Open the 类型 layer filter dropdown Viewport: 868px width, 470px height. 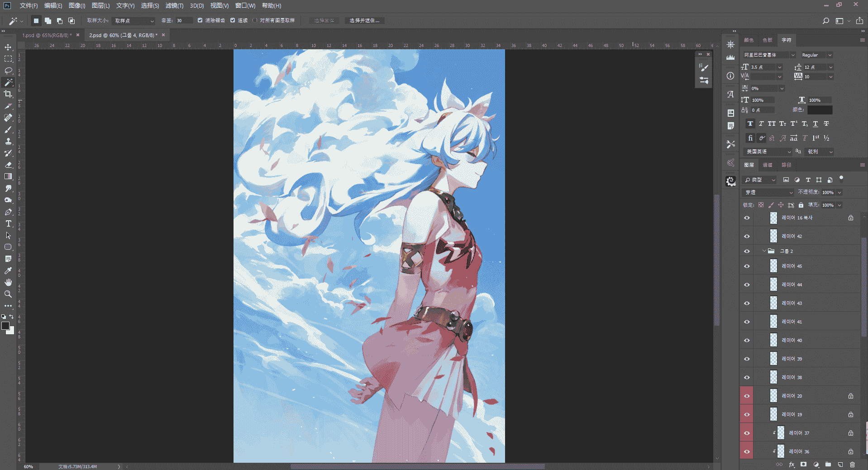(760, 180)
